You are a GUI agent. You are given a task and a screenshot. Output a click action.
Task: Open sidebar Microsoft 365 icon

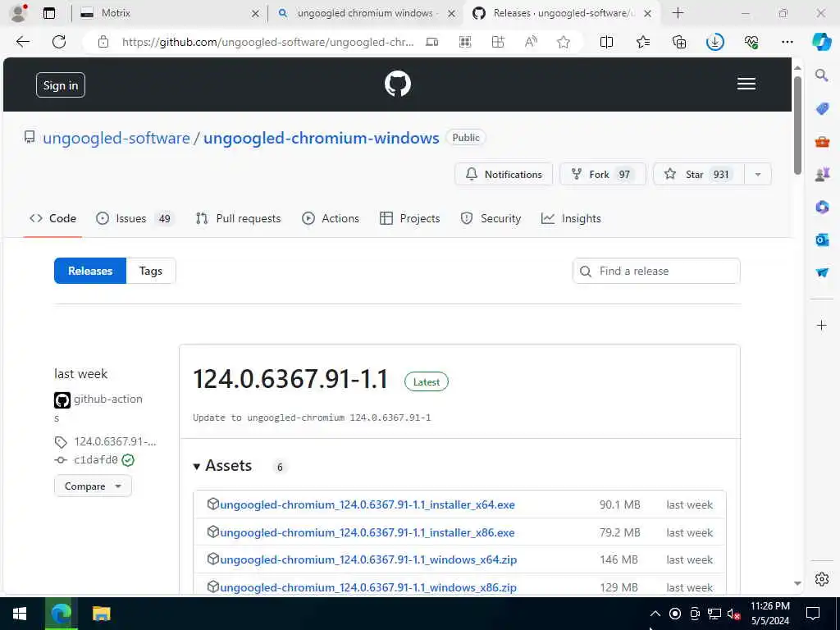click(822, 207)
